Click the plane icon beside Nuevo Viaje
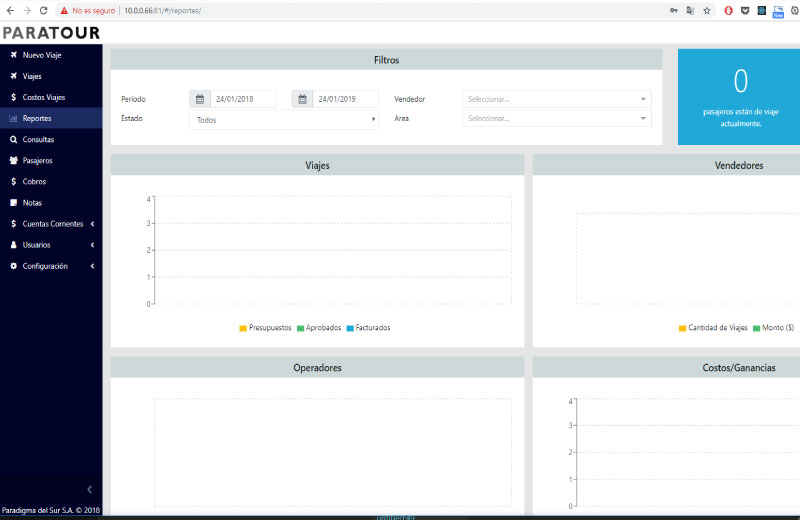This screenshot has height=520, width=800. (x=13, y=55)
